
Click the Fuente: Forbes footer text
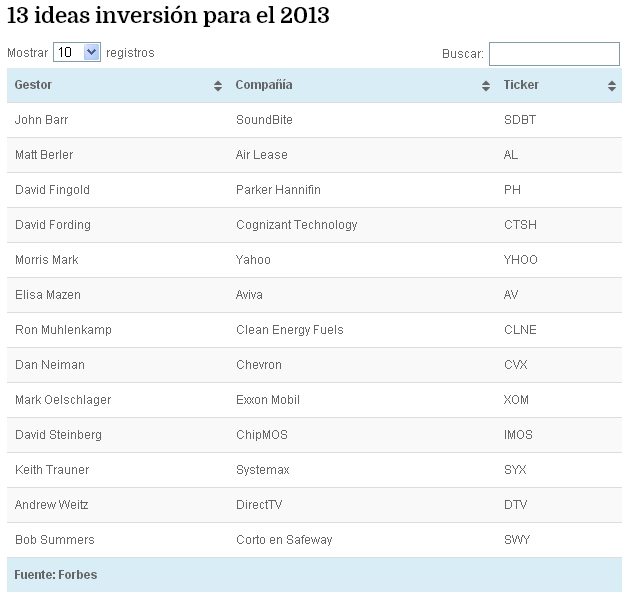tap(56, 575)
